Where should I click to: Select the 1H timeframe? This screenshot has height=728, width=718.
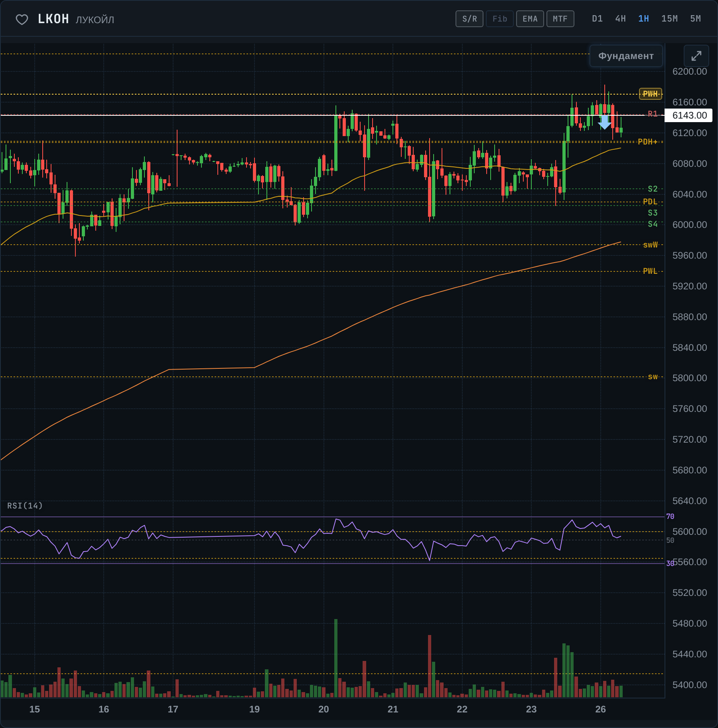(643, 19)
